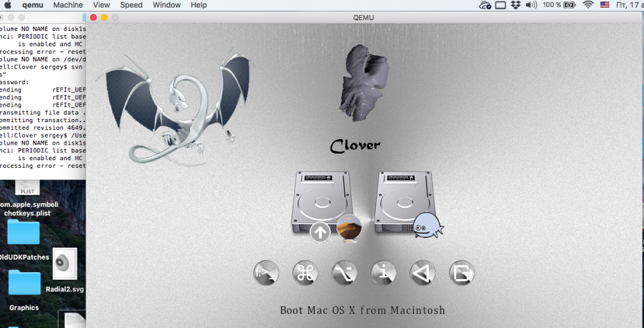Click the QEMU window title bar
The height and width of the screenshot is (328, 644).
pos(363,17)
